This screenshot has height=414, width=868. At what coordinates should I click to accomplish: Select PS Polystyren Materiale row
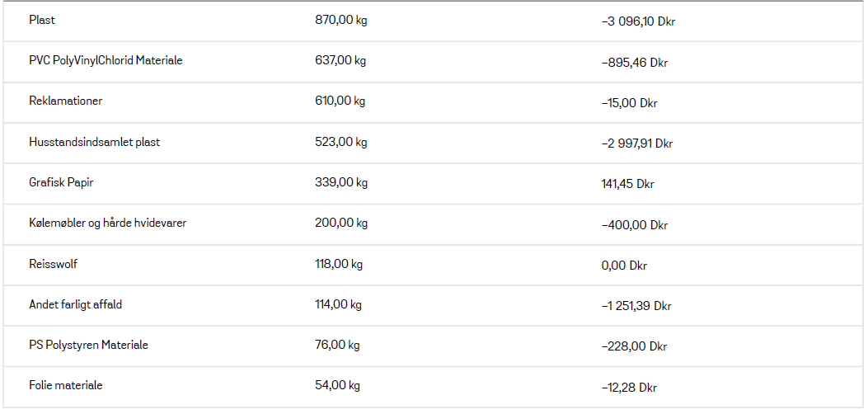coord(433,346)
